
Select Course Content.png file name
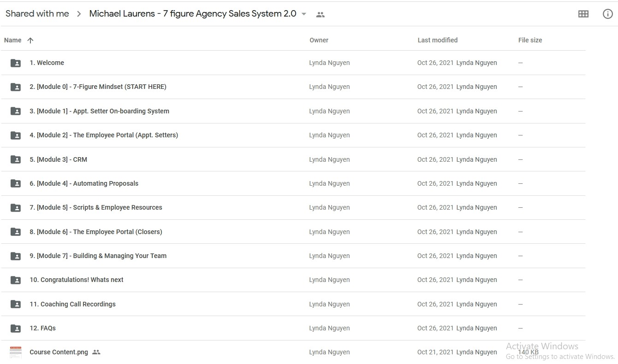click(59, 352)
